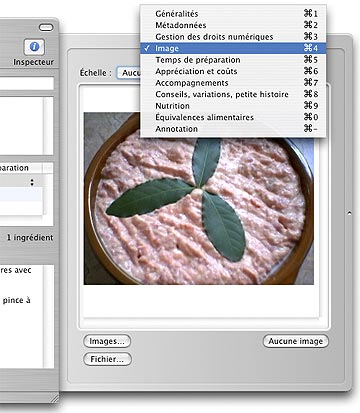Select Gestion des droits numériques
The width and height of the screenshot is (360, 413).
pos(233,37)
